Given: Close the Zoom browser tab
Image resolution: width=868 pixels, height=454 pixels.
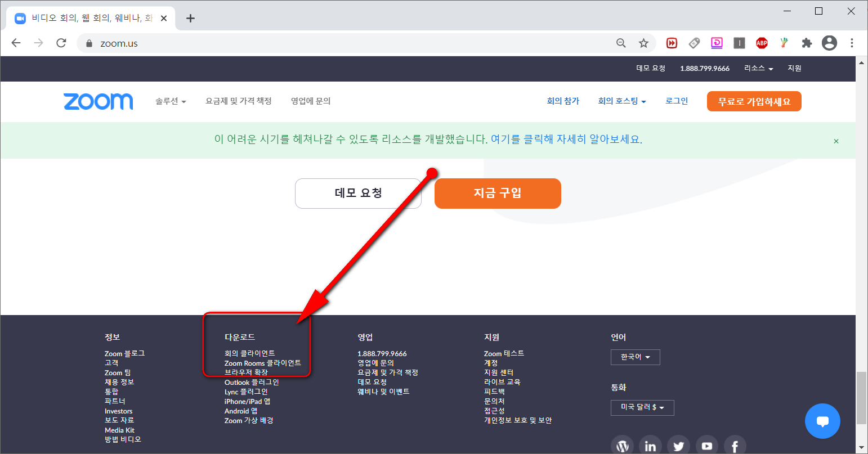Looking at the screenshot, I should 164,18.
